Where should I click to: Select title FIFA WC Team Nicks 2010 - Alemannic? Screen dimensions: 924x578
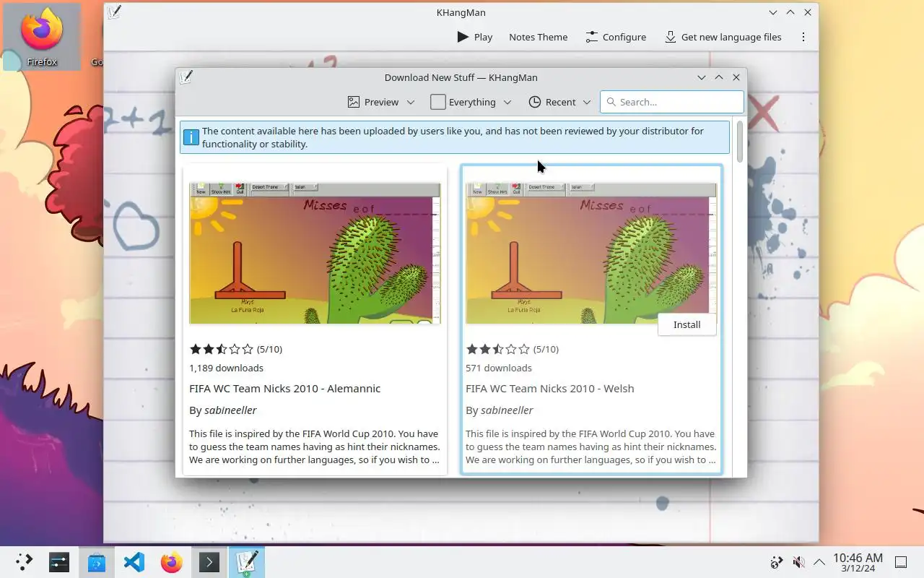click(x=284, y=388)
